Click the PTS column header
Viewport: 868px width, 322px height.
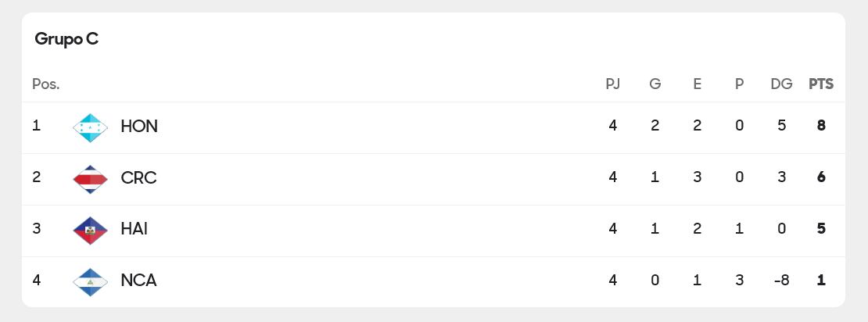(x=821, y=84)
